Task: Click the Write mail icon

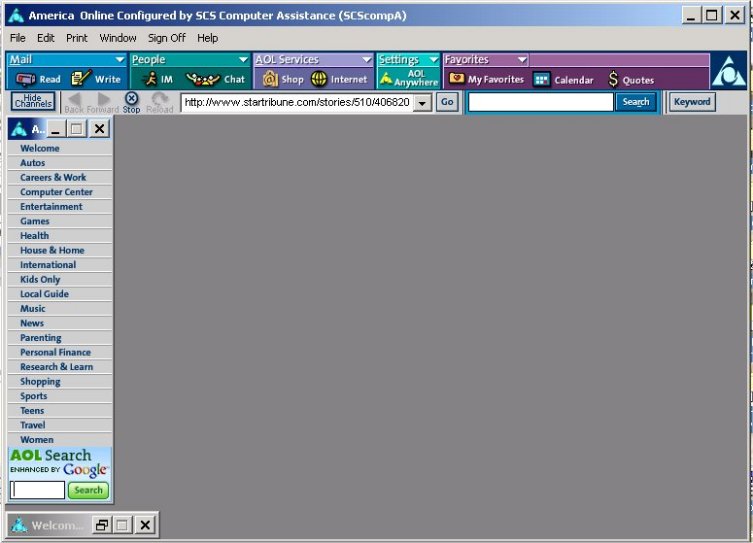Action: point(81,79)
